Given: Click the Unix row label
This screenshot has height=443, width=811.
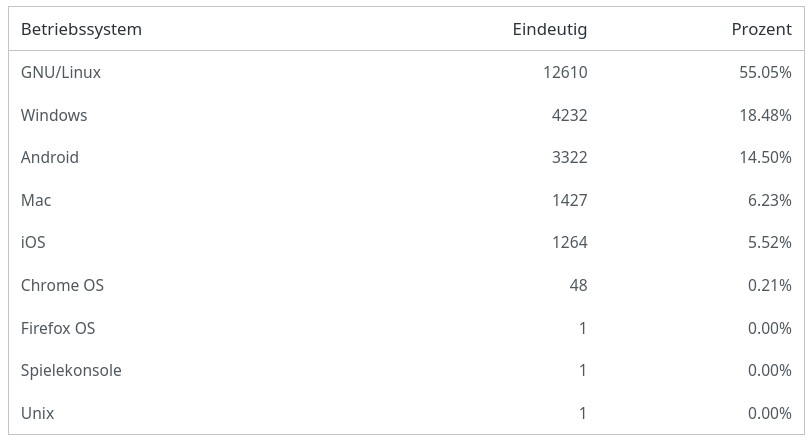Looking at the screenshot, I should pyautogui.click(x=37, y=413).
